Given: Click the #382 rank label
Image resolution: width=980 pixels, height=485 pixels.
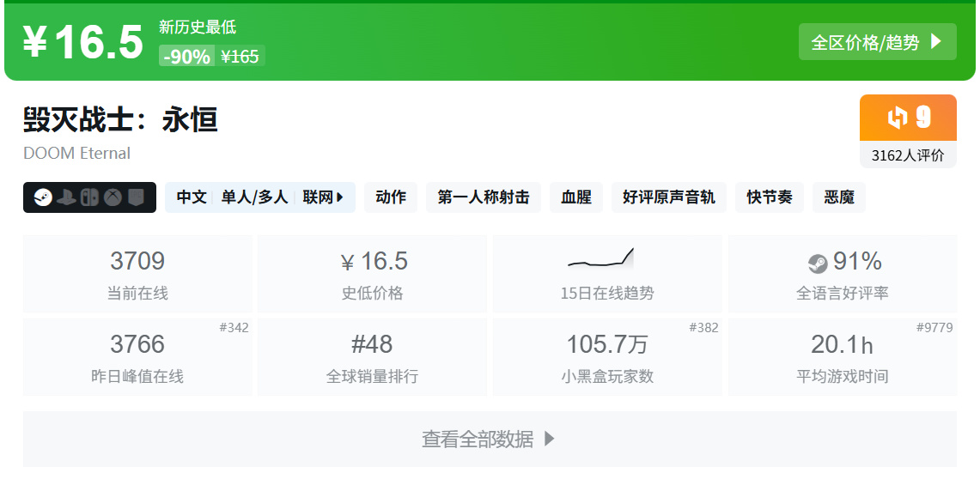Looking at the screenshot, I should (703, 328).
